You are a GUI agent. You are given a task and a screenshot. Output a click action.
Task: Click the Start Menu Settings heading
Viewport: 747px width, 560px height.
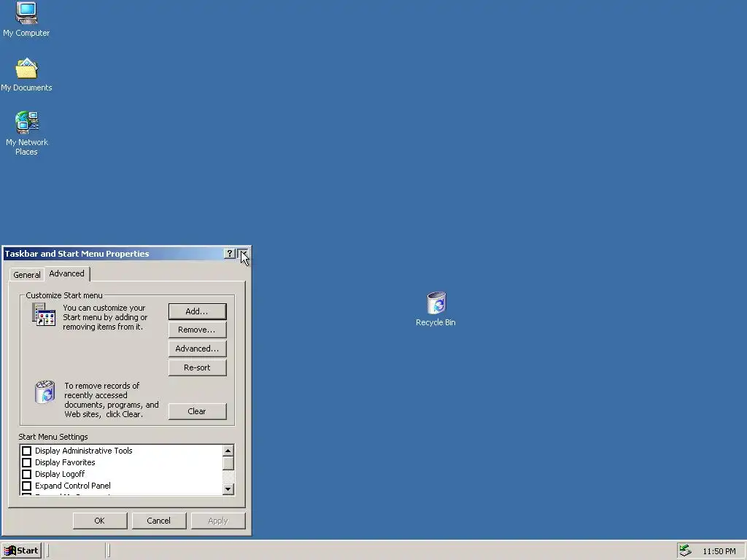53,437
